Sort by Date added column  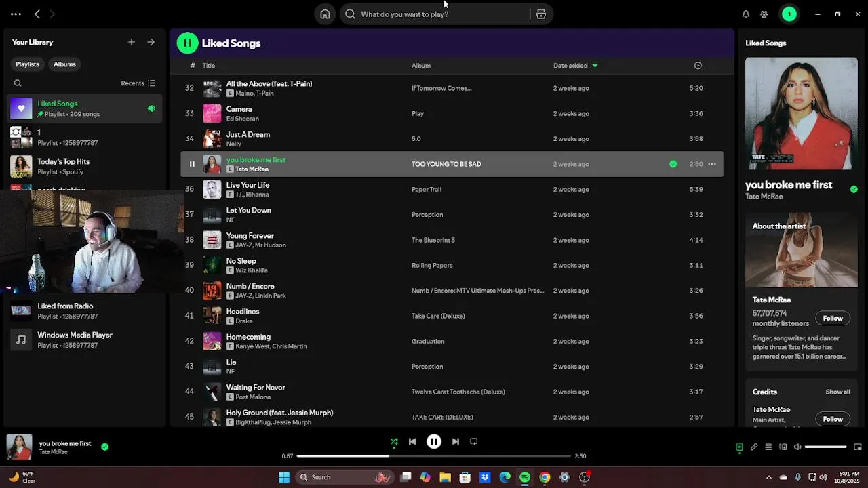(575, 66)
